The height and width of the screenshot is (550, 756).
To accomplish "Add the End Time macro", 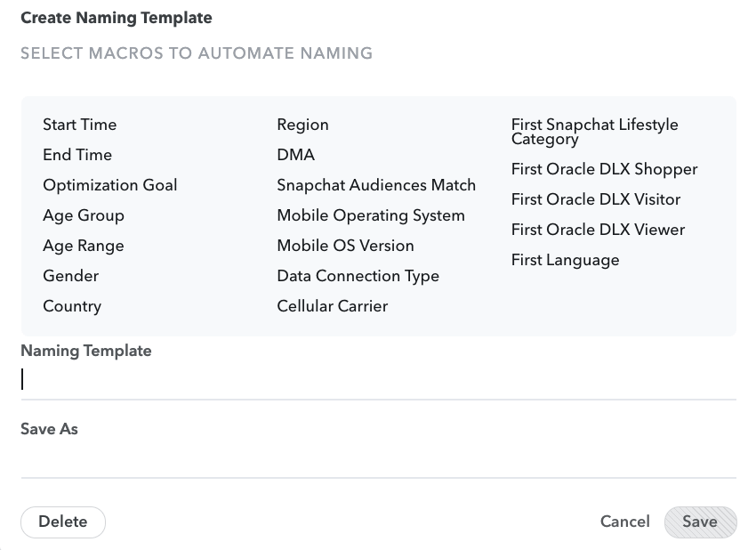I will pyautogui.click(x=77, y=155).
